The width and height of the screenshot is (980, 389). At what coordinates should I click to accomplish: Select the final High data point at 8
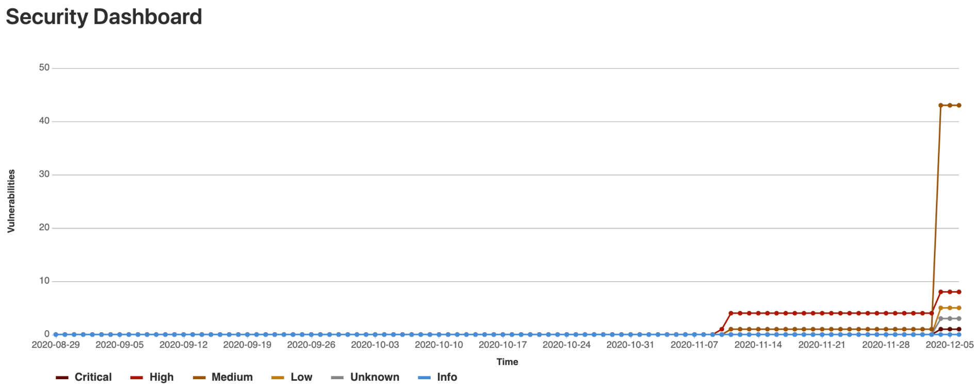coord(959,292)
